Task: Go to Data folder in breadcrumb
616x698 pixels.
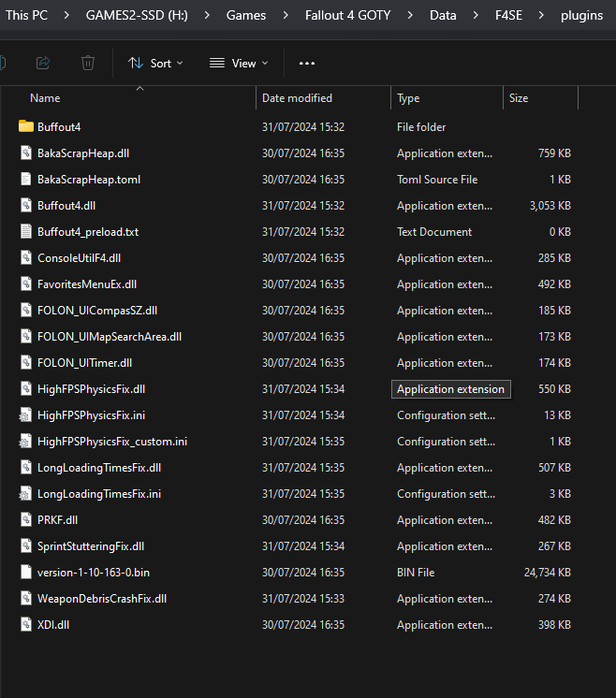Action: [x=443, y=15]
